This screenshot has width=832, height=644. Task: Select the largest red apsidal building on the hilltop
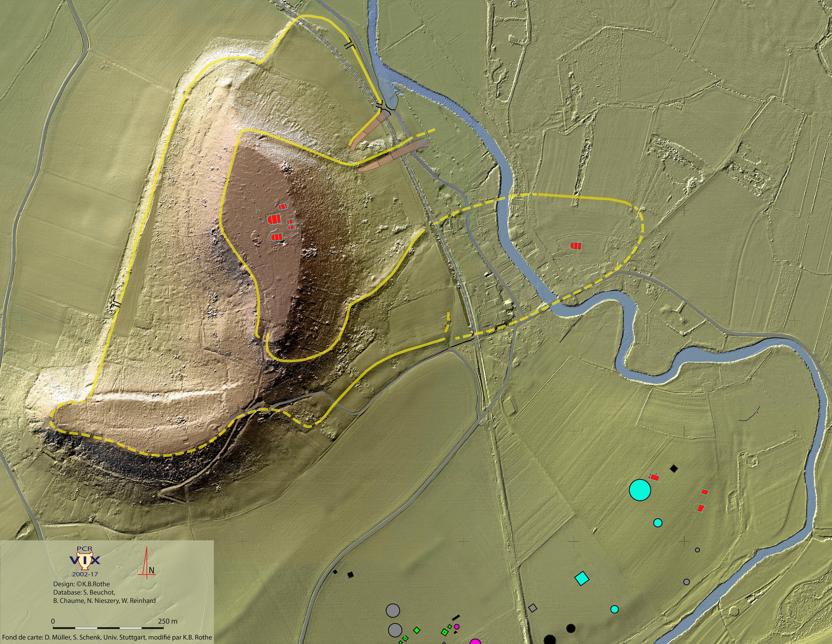point(274,219)
